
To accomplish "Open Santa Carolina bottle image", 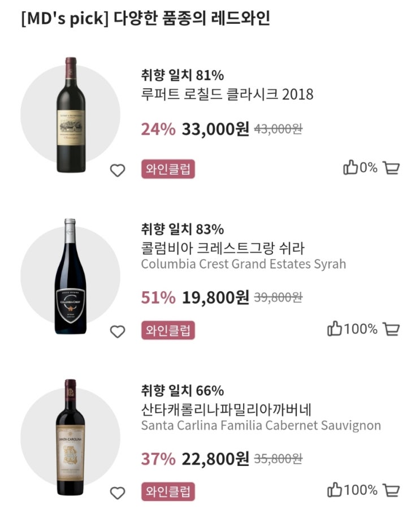I will [71, 437].
